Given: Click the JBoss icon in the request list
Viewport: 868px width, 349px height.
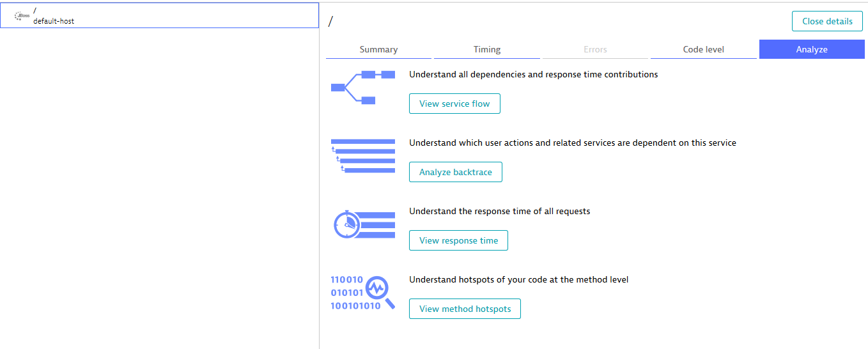Looking at the screenshot, I should [x=22, y=15].
